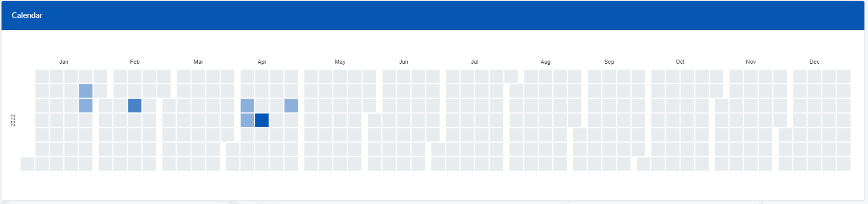The image size is (868, 204).
Task: Click the Apr month label
Action: [262, 62]
